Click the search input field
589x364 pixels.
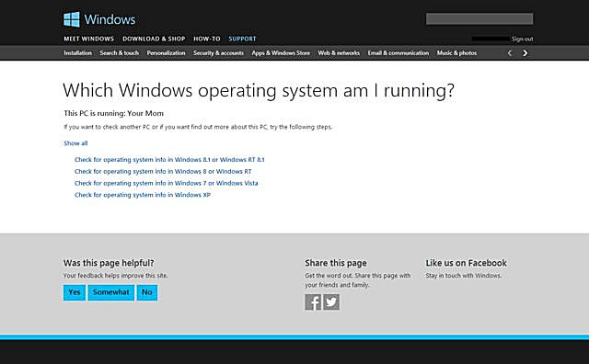click(x=479, y=18)
